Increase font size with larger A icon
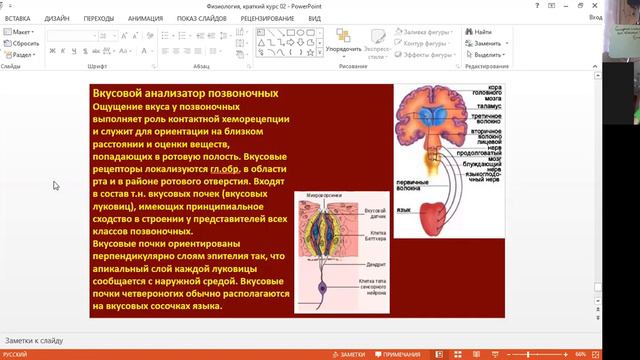The height and width of the screenshot is (360, 640). [x=124, y=36]
